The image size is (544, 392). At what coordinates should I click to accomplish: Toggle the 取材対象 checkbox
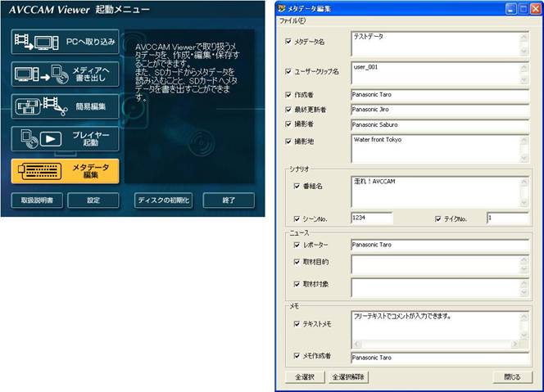297,284
